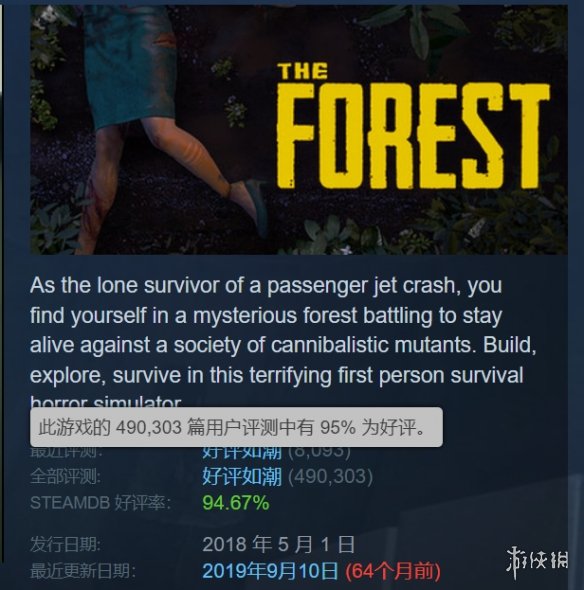Viewport: 584px width, 590px height.
Task: Click the teal shoe in artwork
Action: tap(257, 207)
